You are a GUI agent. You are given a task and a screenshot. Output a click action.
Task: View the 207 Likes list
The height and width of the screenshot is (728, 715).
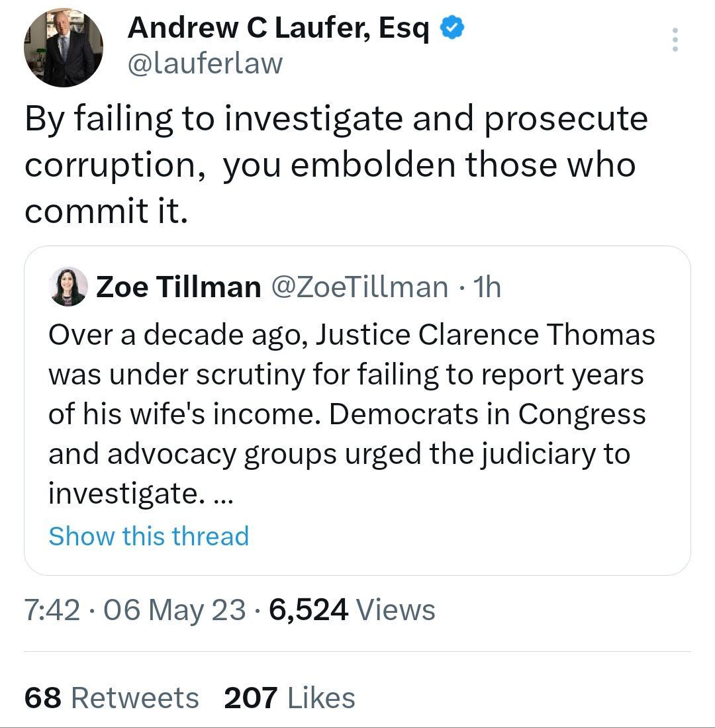[290, 698]
